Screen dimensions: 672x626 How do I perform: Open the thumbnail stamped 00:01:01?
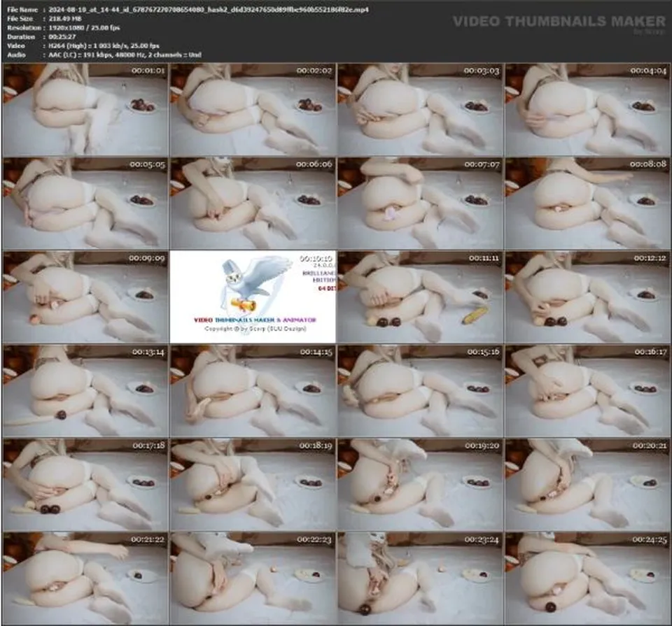point(85,110)
